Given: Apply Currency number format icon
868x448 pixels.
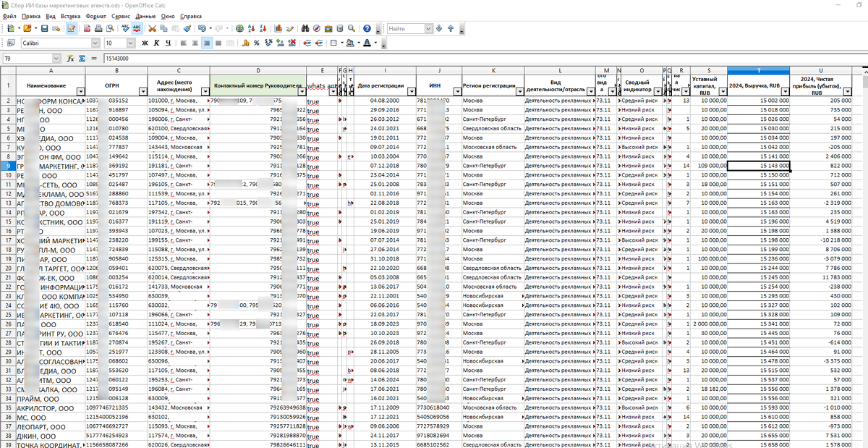Looking at the screenshot, I should tap(245, 43).
